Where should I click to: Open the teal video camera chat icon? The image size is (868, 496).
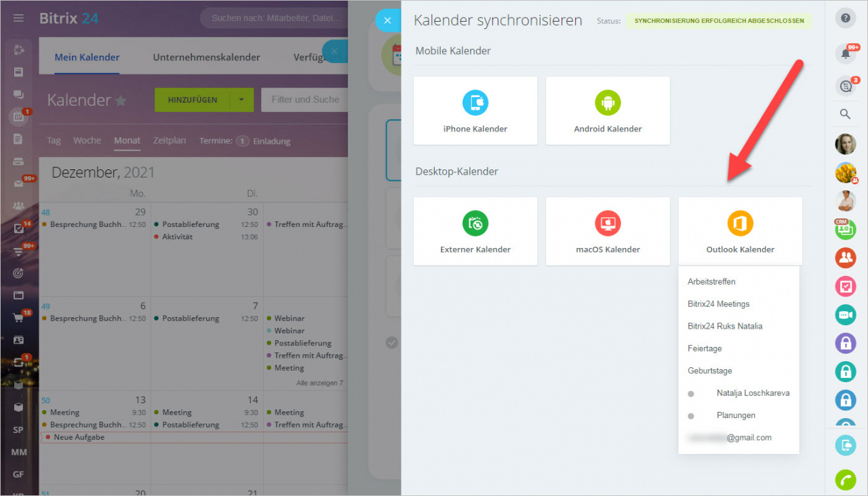point(845,314)
